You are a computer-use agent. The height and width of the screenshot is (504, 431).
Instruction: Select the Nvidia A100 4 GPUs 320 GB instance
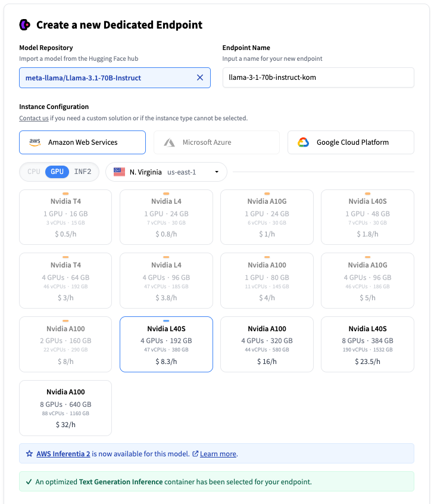pos(267,344)
